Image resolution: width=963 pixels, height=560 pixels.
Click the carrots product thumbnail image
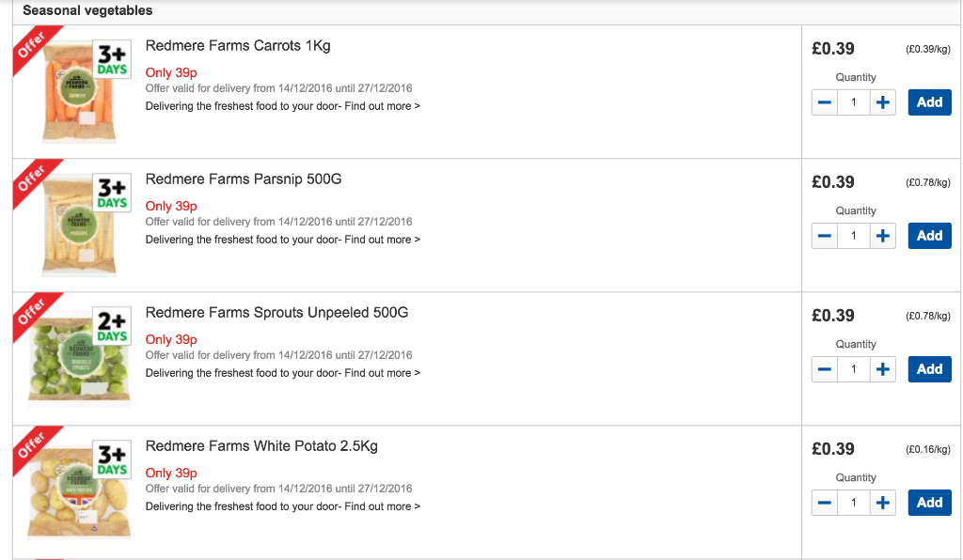pos(79,92)
